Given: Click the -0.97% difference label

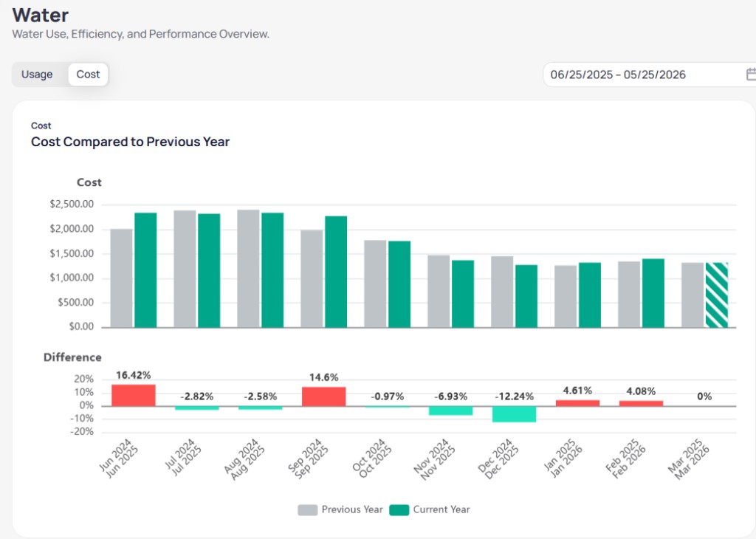Looking at the screenshot, I should pyautogui.click(x=387, y=396).
